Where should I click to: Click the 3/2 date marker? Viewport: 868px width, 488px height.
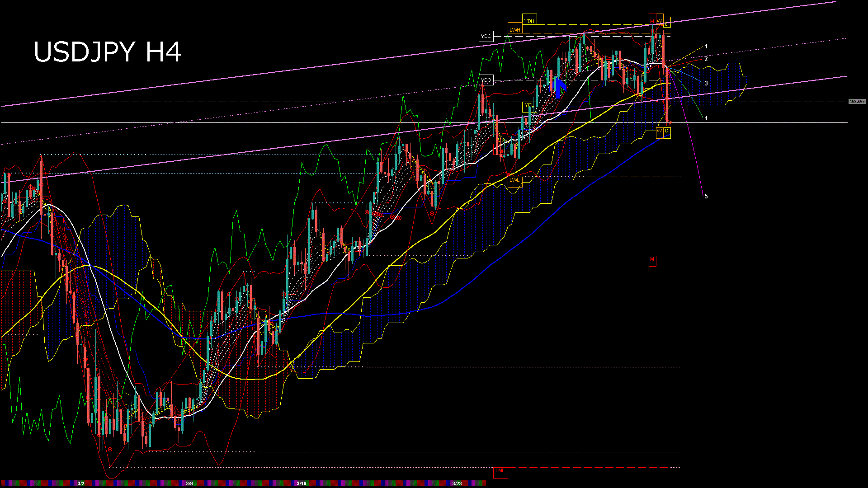[x=81, y=483]
